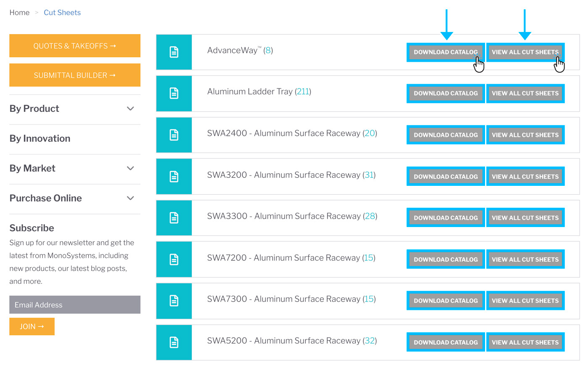The height and width of the screenshot is (365, 588).
Task: Click the SWA5200 count link 32
Action: pos(370,341)
